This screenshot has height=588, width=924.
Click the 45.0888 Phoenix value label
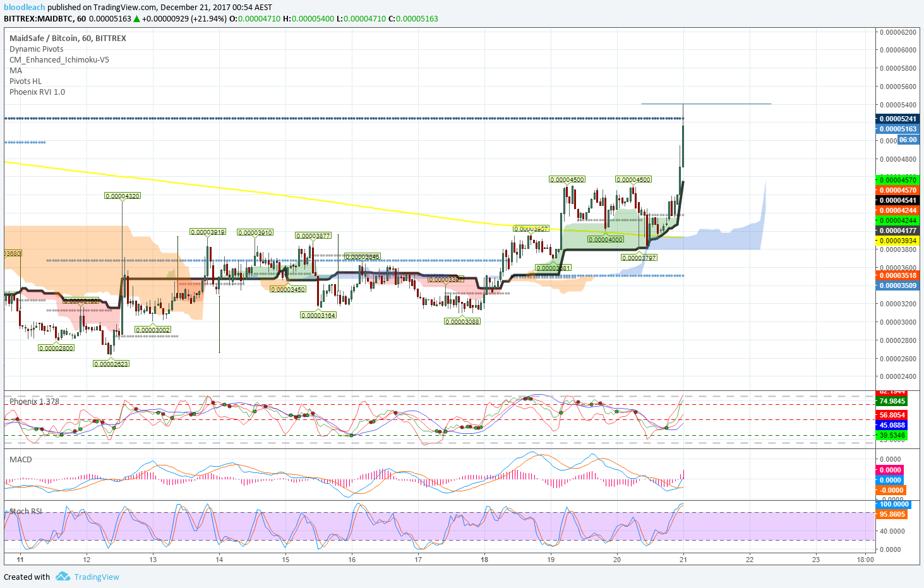coord(892,426)
